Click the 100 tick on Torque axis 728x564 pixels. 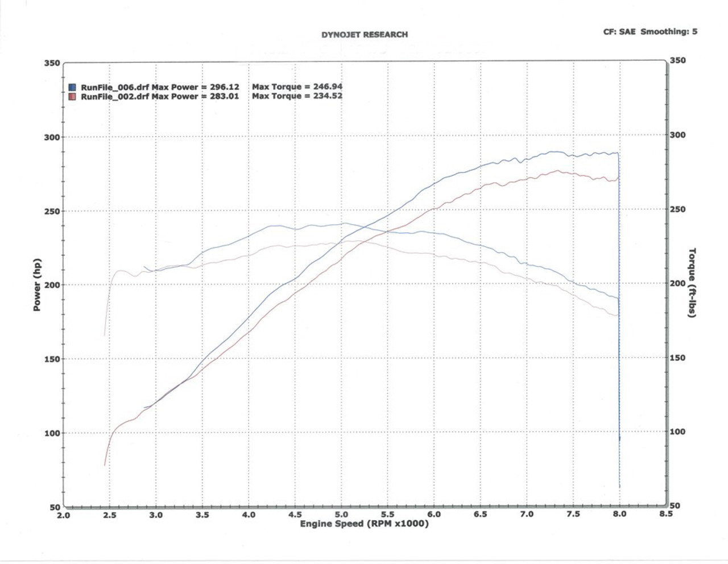pos(678,431)
